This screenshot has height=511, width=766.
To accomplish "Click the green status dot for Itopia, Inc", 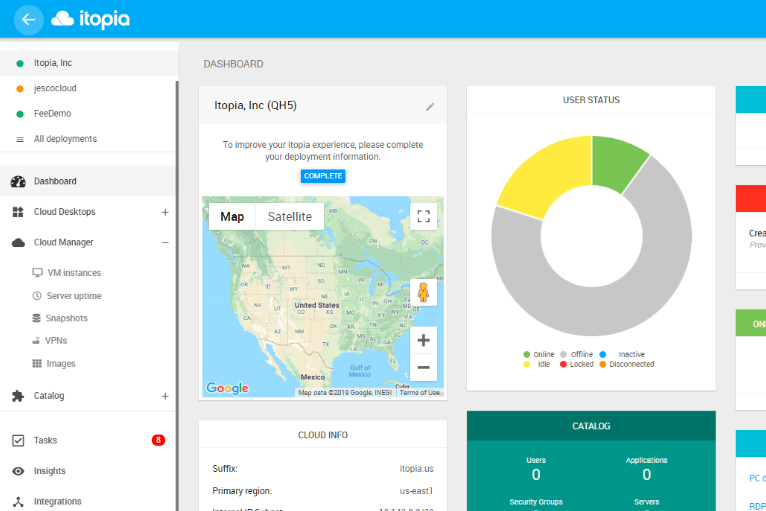I will pos(20,64).
